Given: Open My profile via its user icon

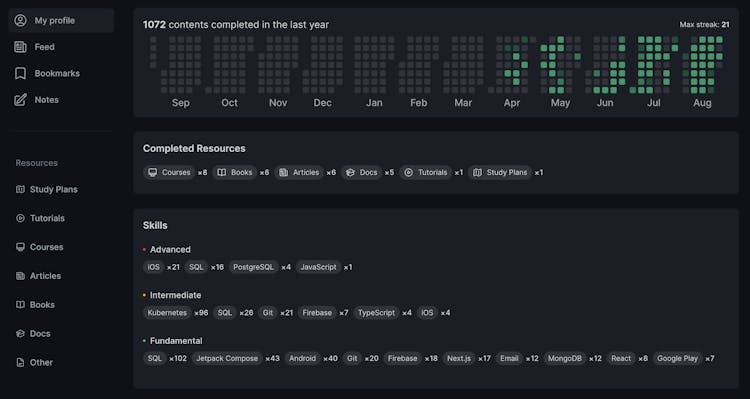Looking at the screenshot, I should click(20, 21).
